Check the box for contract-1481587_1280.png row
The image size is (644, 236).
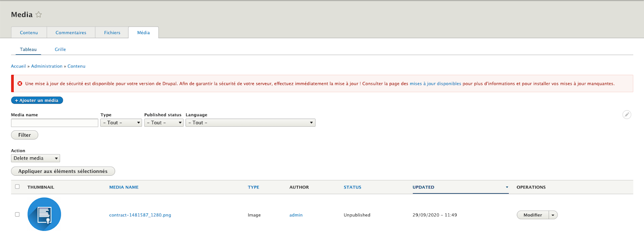point(17,215)
